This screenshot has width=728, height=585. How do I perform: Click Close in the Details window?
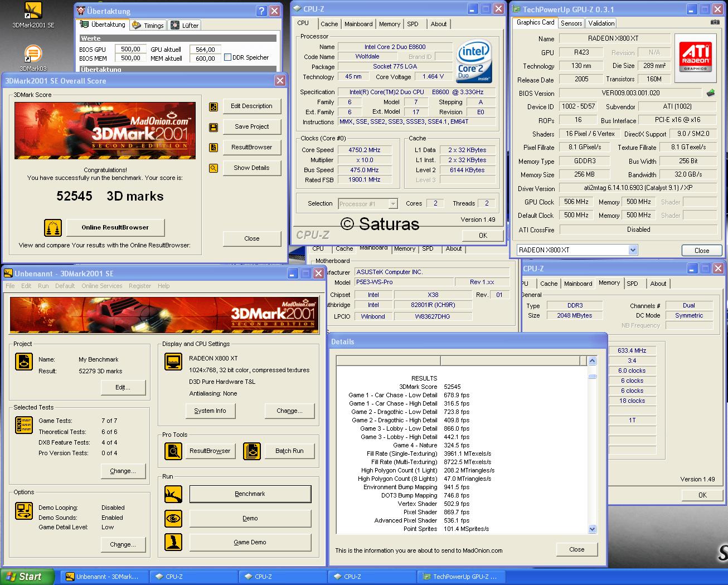coord(577,549)
